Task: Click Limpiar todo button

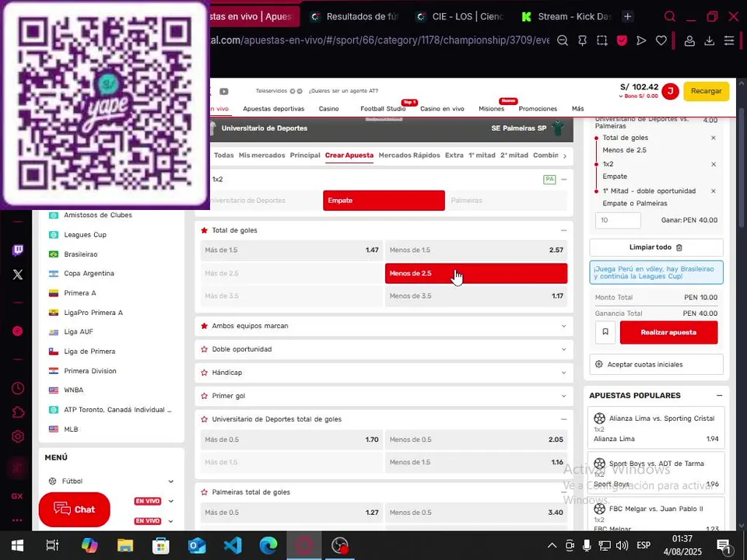Action: 656,247
